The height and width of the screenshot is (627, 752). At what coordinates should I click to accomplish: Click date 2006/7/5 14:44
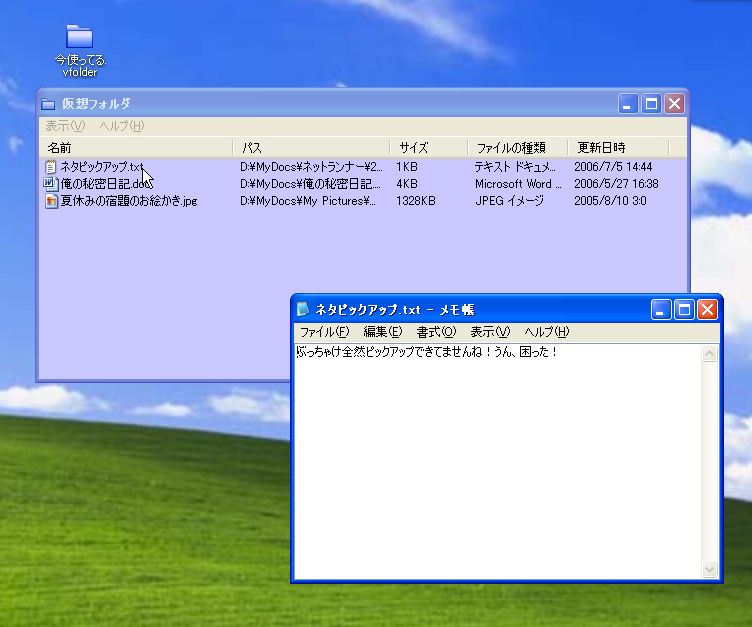point(613,167)
